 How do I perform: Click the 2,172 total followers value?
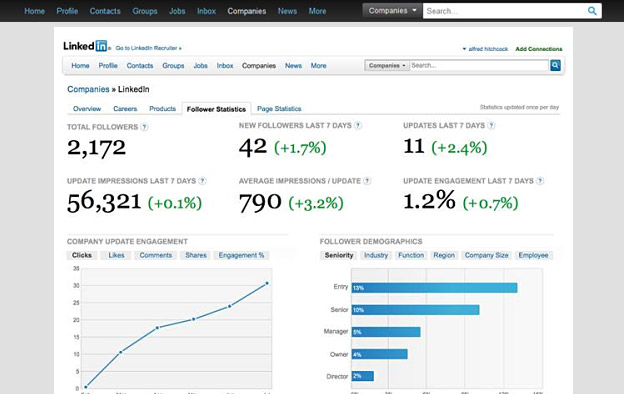(x=96, y=148)
